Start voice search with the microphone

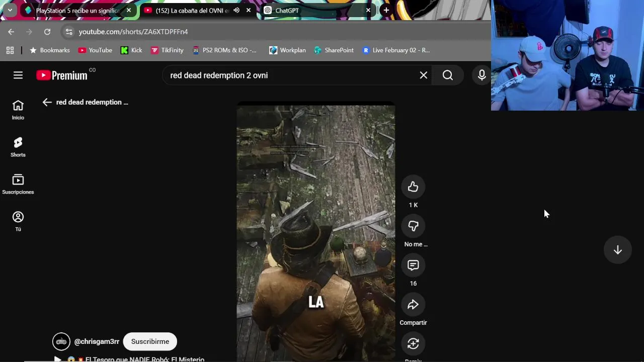[x=481, y=75]
